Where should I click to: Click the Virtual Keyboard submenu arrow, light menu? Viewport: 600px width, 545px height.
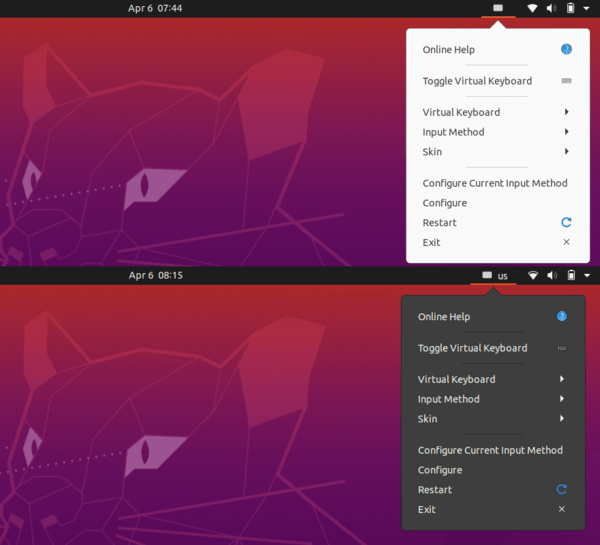pos(567,112)
